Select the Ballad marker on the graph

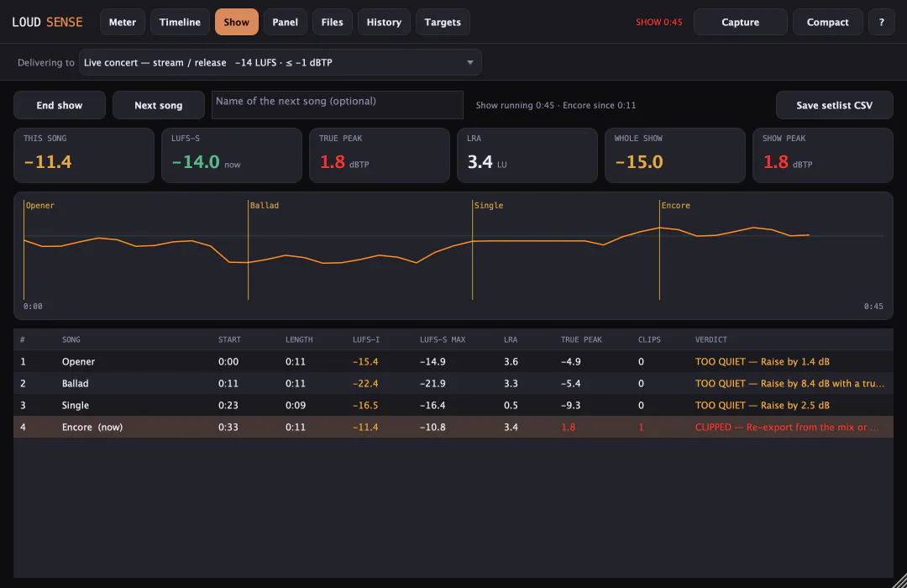265,206
